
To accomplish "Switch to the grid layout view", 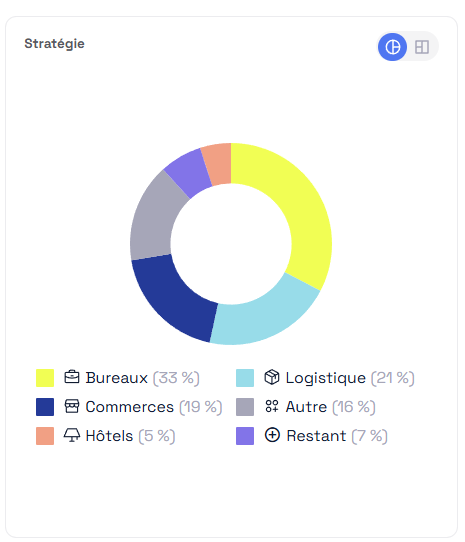I will click(422, 47).
